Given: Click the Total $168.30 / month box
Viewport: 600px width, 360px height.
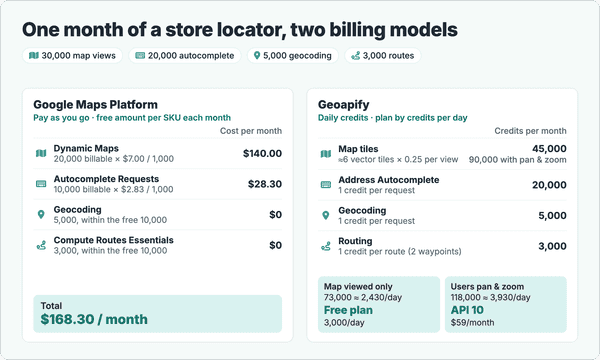Looking at the screenshot, I should tap(158, 314).
